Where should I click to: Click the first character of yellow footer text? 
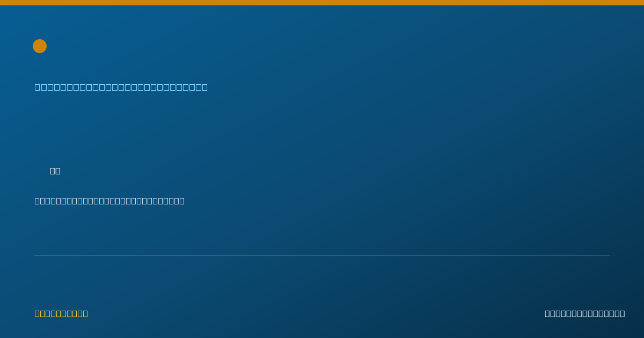[x=38, y=313]
